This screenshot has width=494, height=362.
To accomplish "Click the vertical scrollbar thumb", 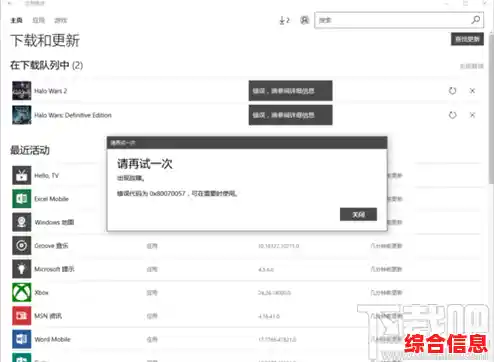I will (x=491, y=108).
